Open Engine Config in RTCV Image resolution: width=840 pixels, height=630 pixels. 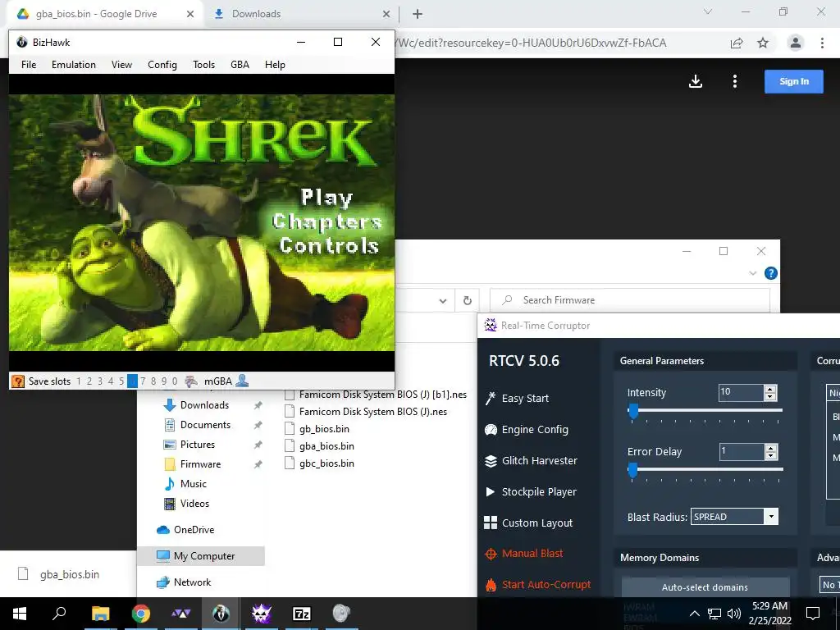(x=535, y=430)
